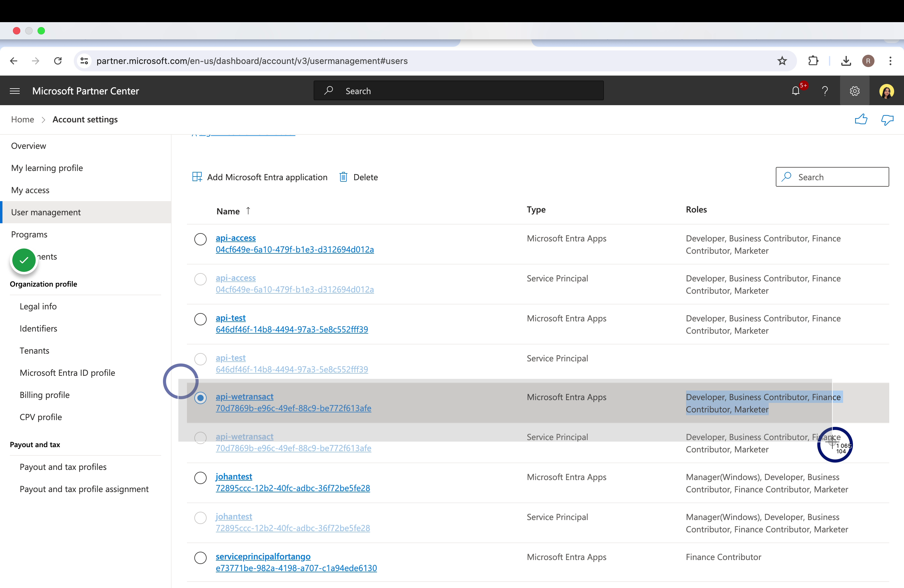Click the johantest Microsoft Entra Apps link
This screenshot has width=904, height=588.
[x=234, y=476]
